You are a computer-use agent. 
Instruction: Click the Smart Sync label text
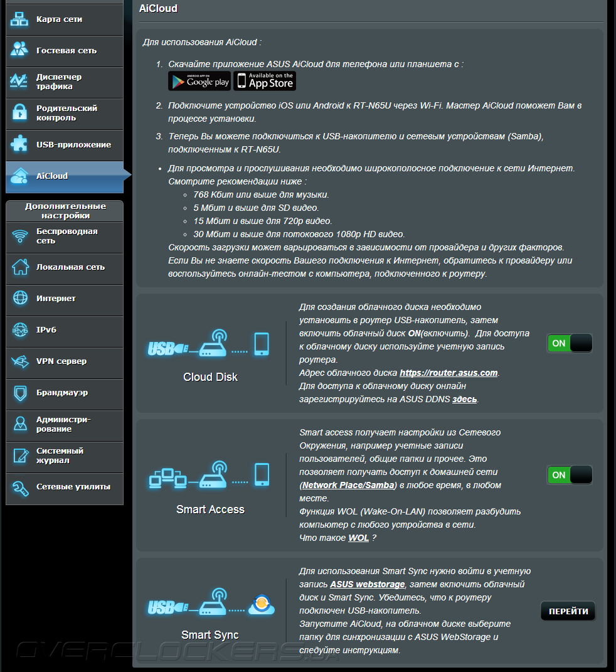210,635
